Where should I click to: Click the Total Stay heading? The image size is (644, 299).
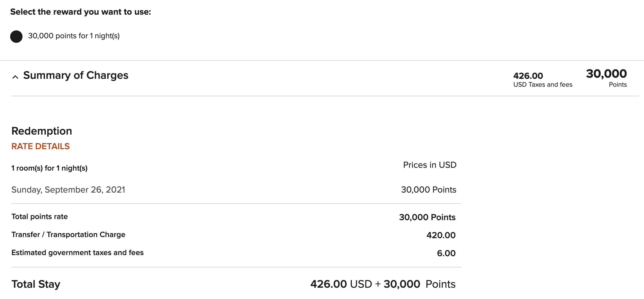click(36, 284)
